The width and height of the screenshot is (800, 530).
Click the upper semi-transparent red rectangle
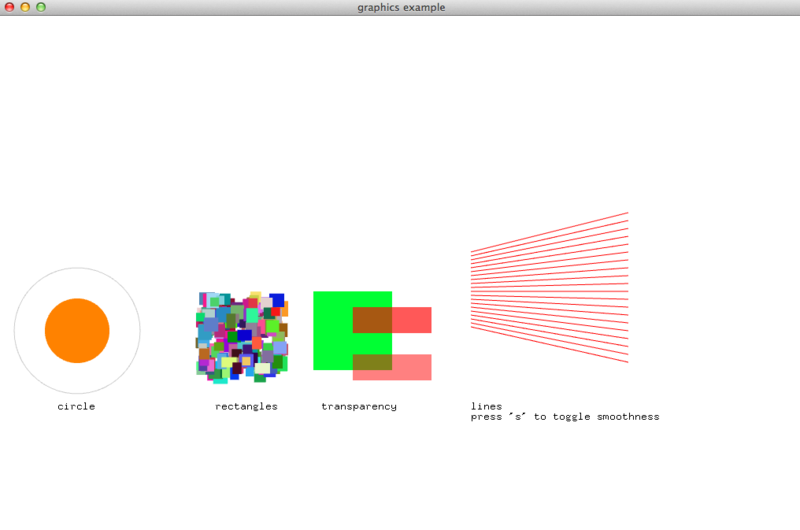point(392,320)
